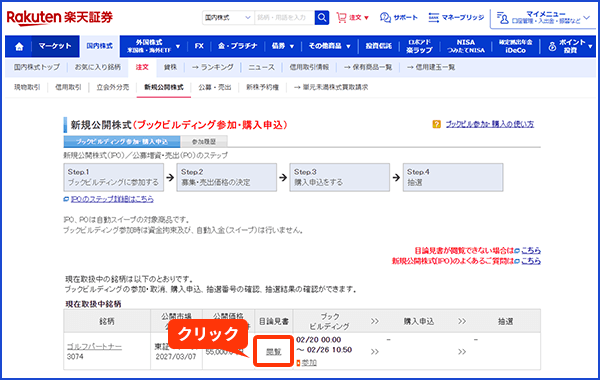Open 国内株式 search category dropdown
This screenshot has width=600, height=380.
coord(228,18)
